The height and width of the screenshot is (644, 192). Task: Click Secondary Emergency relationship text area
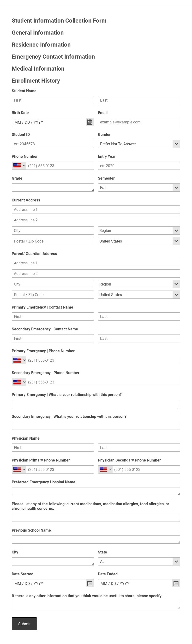[x=96, y=426]
